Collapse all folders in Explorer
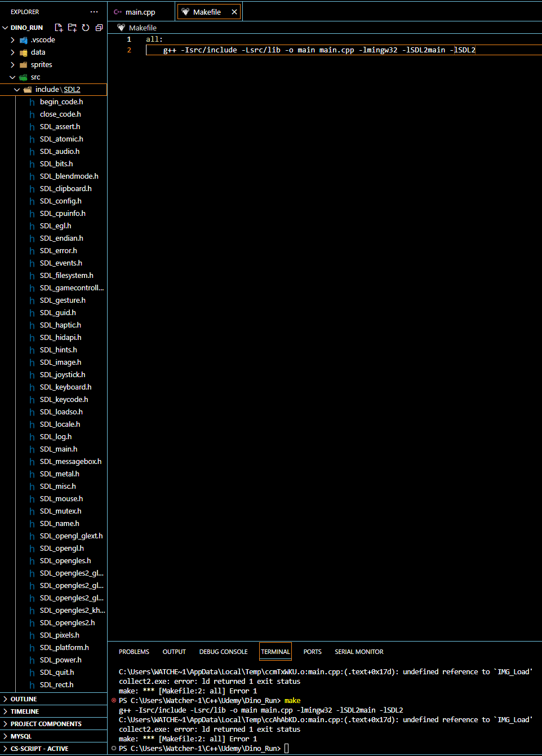 coord(99,28)
